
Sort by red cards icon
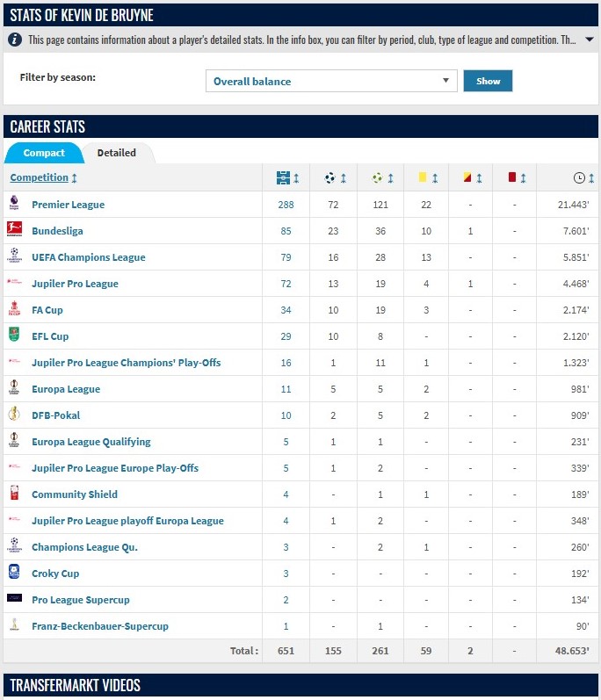point(511,177)
